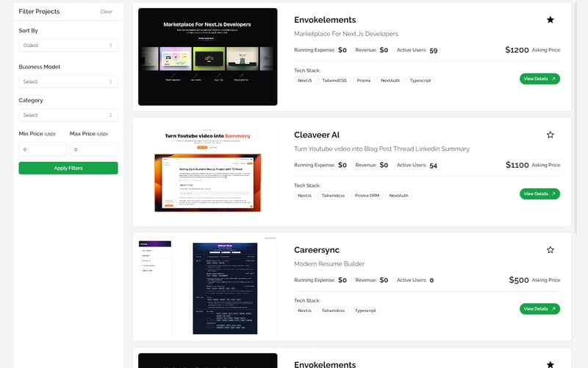Unfavorite Envokelements using filled star icon
The height and width of the screenshot is (368, 588).
click(550, 20)
